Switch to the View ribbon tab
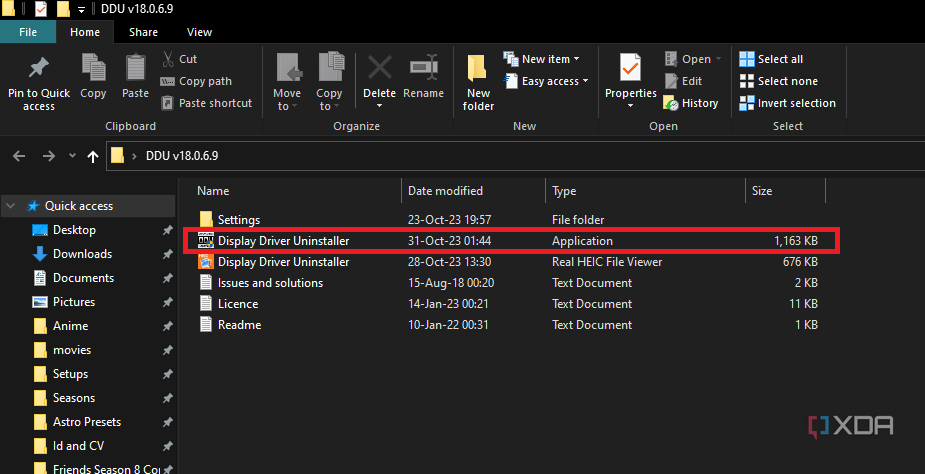This screenshot has width=925, height=474. pyautogui.click(x=199, y=32)
